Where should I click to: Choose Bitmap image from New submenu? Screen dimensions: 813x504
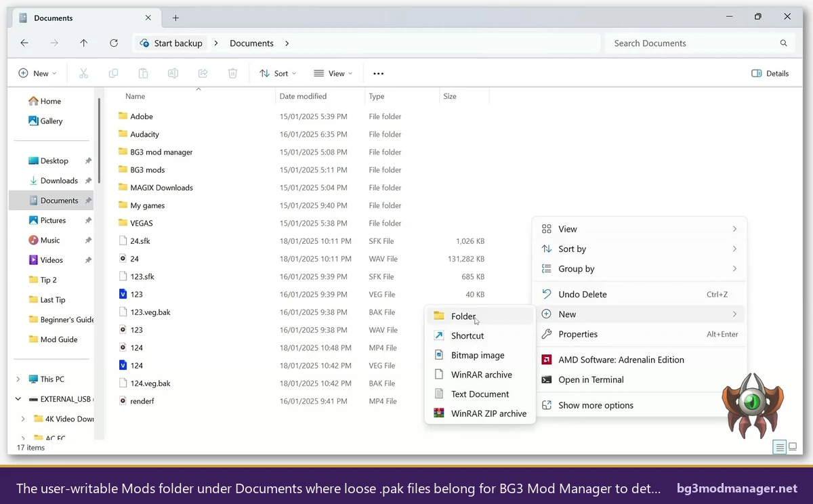point(480,355)
